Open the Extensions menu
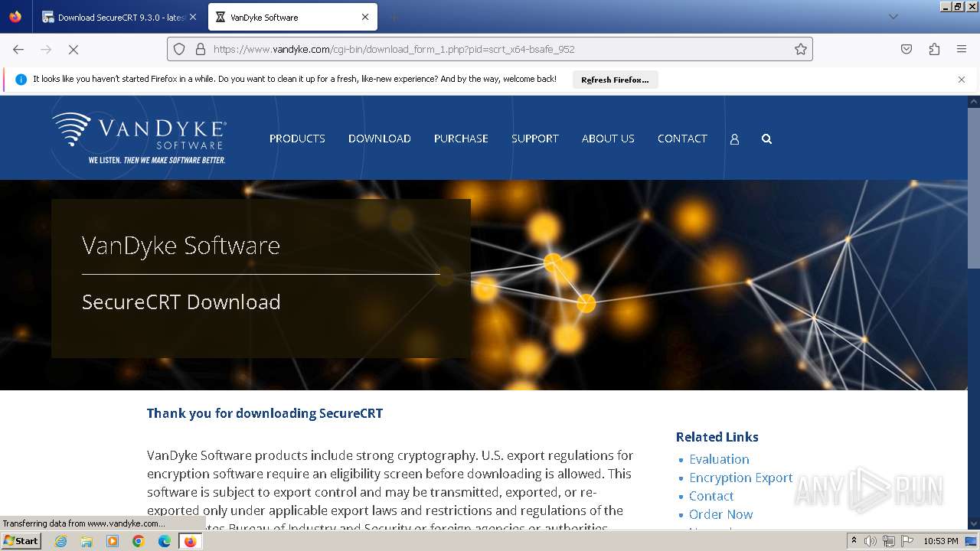The image size is (980, 551). coord(934,49)
